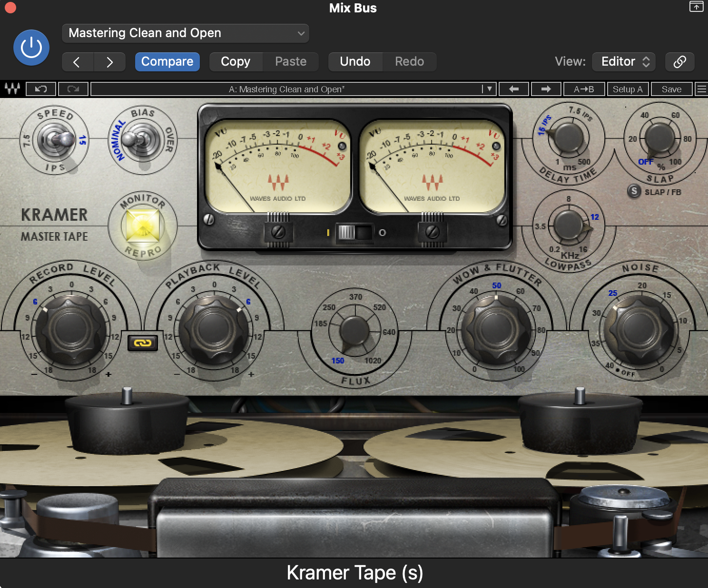Screen dimensions: 708x588
Task: Click the Flux '1020' value label
Action: click(x=373, y=361)
